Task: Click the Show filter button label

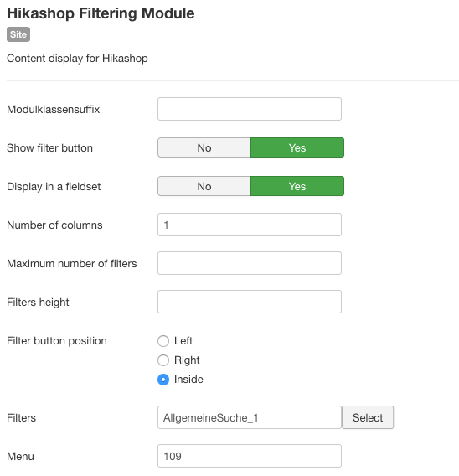Action: [49, 147]
